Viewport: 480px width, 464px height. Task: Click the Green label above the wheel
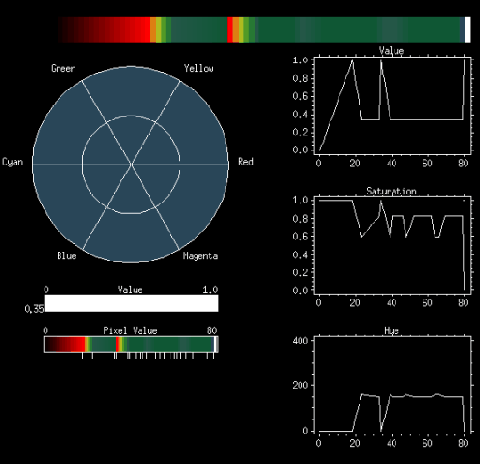point(63,68)
